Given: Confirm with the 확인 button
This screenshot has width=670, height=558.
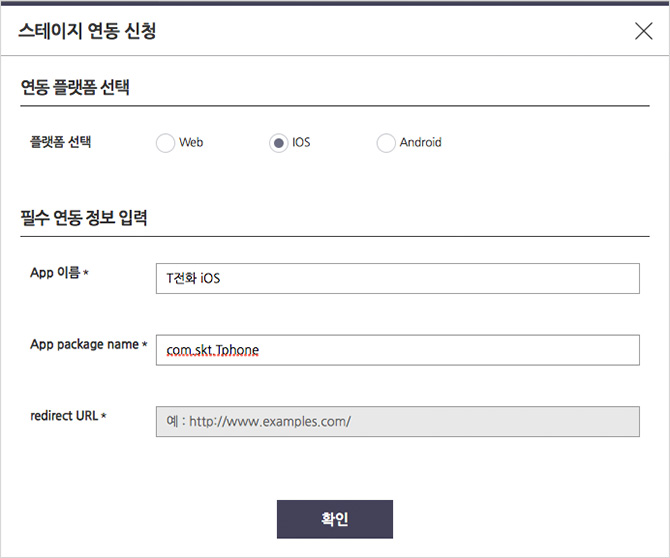Looking at the screenshot, I should click(x=335, y=519).
